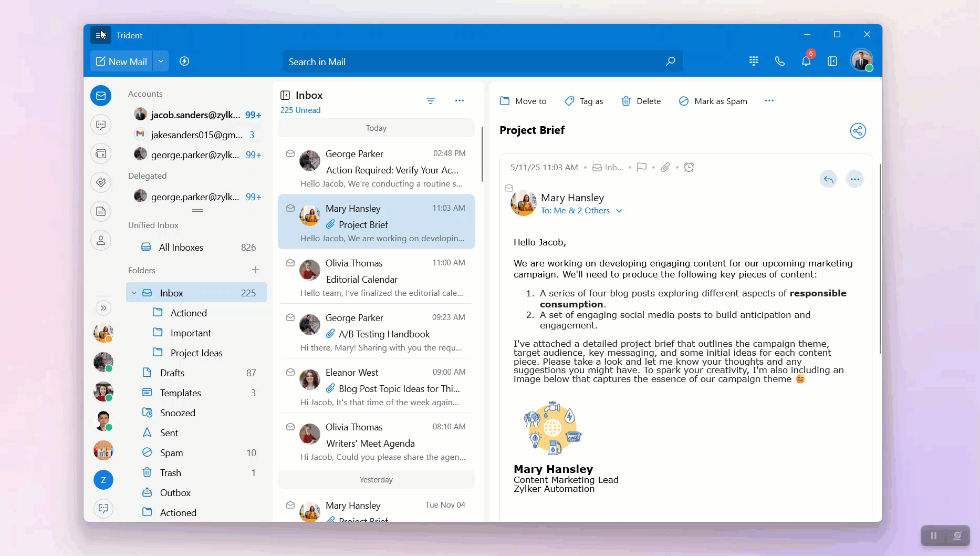Click the 225 Unread link
This screenshot has width=980, height=556.
(x=300, y=110)
